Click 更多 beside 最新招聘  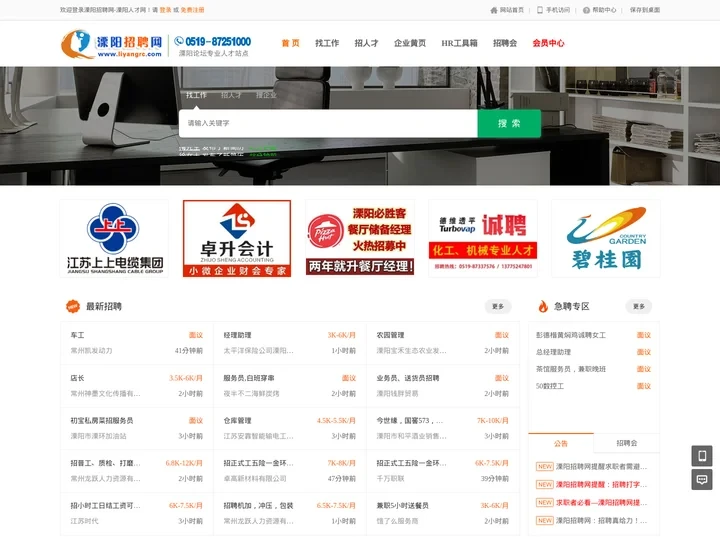(498, 306)
